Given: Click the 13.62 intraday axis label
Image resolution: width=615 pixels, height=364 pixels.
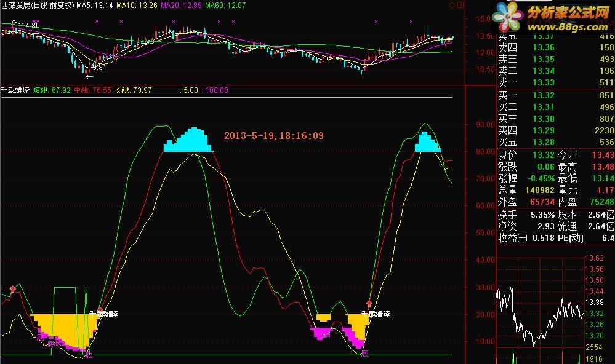Looking at the screenshot, I should (x=595, y=258).
